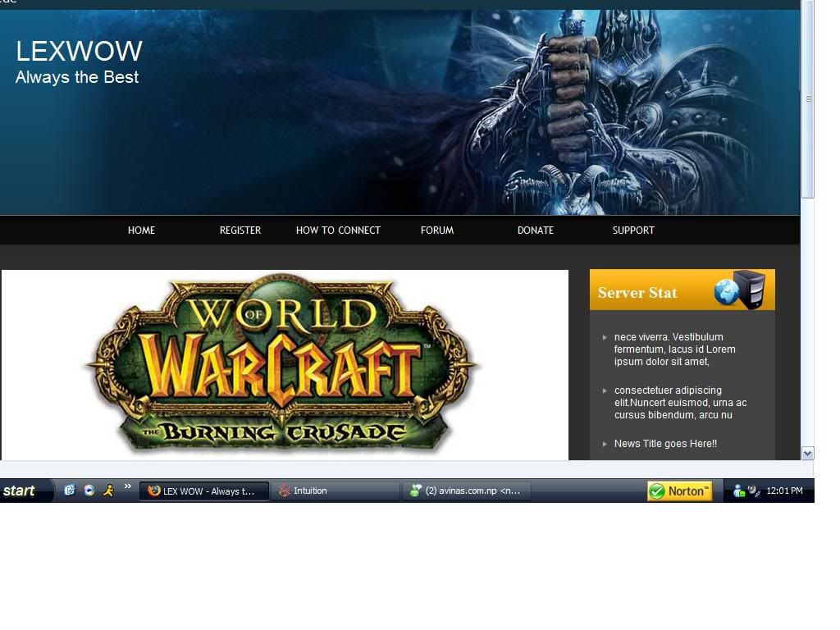The width and height of the screenshot is (840, 630).
Task: Go to the REGISTER page
Action: pos(240,231)
